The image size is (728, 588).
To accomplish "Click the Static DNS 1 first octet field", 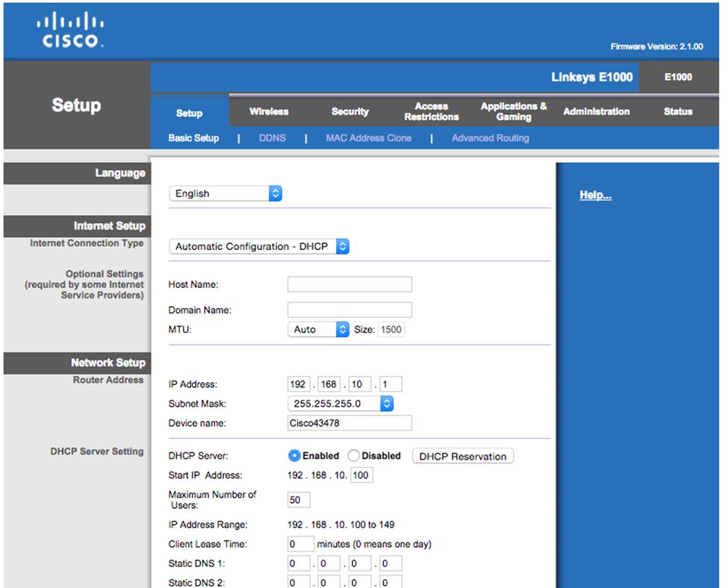I will point(299,563).
